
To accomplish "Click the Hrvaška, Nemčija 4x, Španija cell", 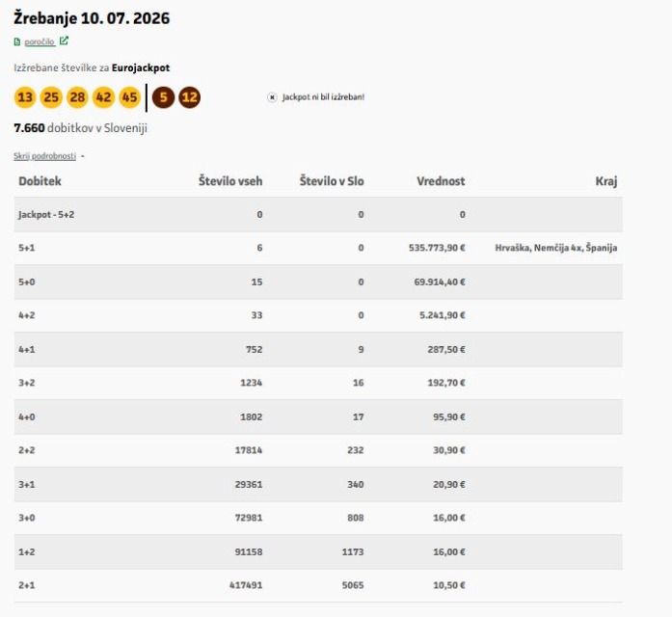I will pyautogui.click(x=556, y=248).
